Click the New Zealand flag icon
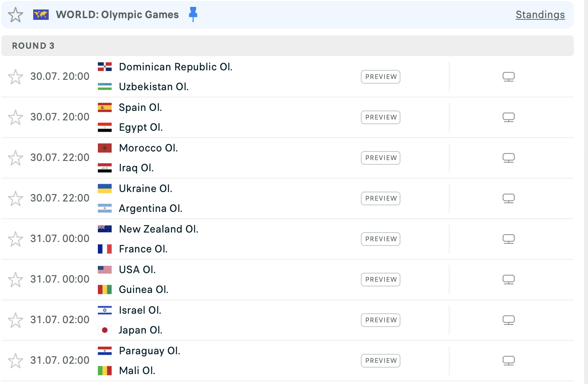Image resolution: width=588 pixels, height=384 pixels. (105, 229)
